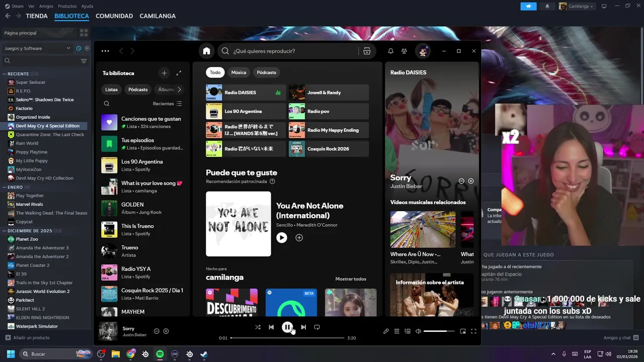Expand Tu biblioteca to full view
Image resolution: width=644 pixels, height=362 pixels.
tap(179, 73)
